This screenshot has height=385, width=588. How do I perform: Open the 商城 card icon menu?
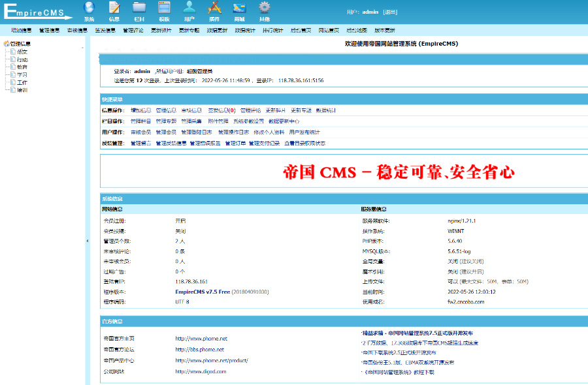[239, 11]
